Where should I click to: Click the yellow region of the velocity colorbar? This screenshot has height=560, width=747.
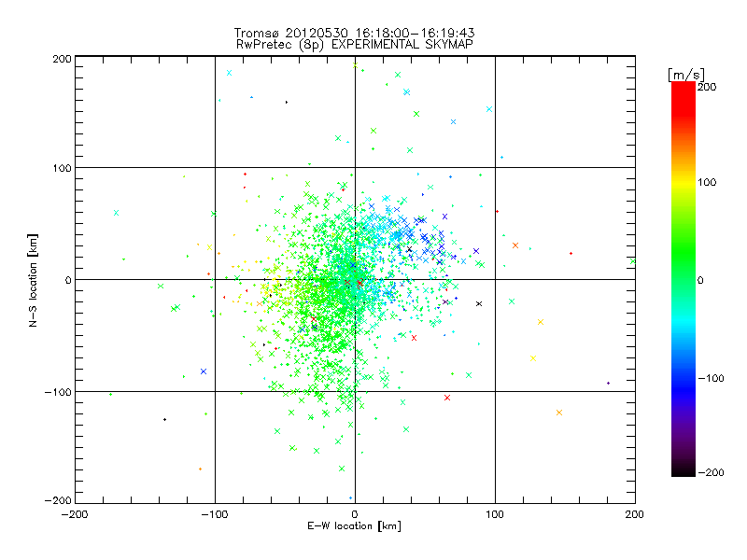684,182
